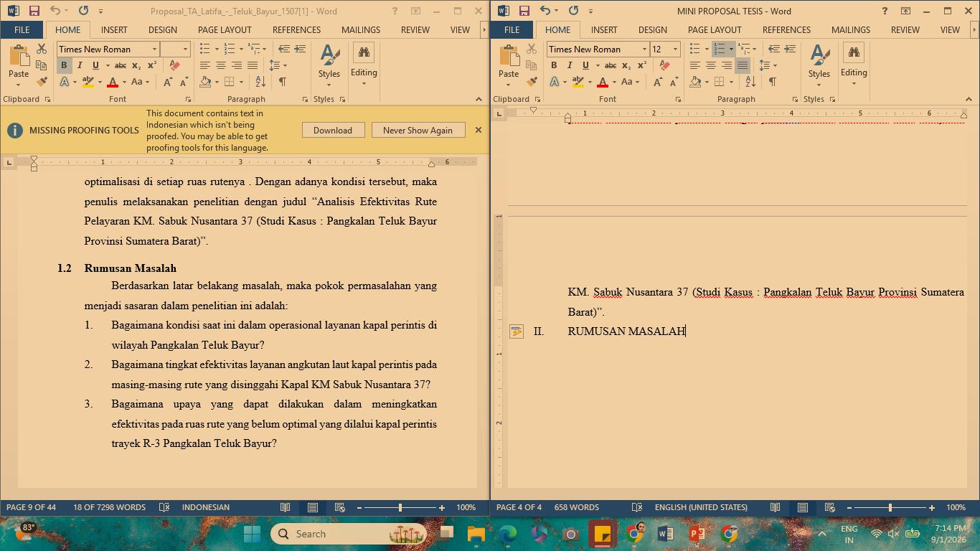Click Justify alignment in the right window
This screenshot has width=980, height=551.
tap(743, 65)
